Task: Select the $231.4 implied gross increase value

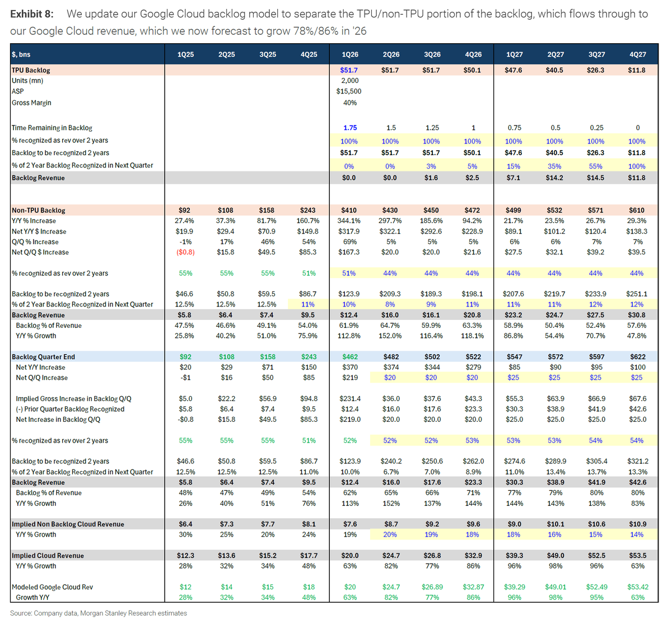Action: [349, 399]
